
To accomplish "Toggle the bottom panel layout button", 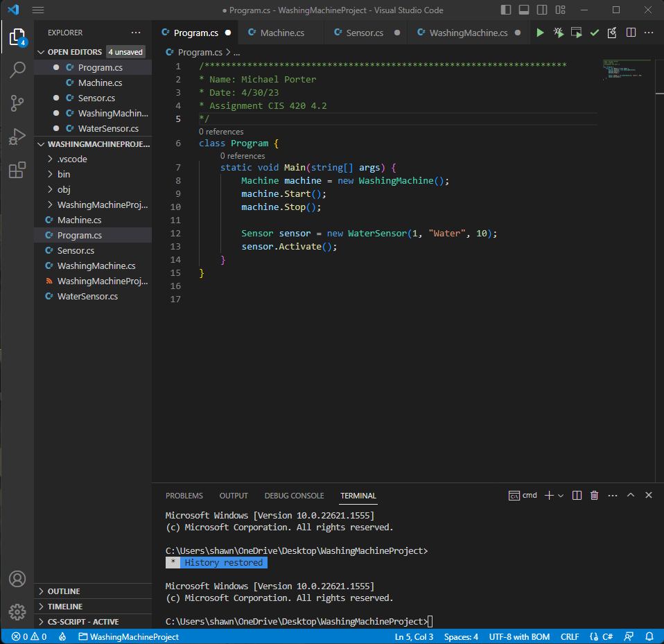I will coord(524,10).
